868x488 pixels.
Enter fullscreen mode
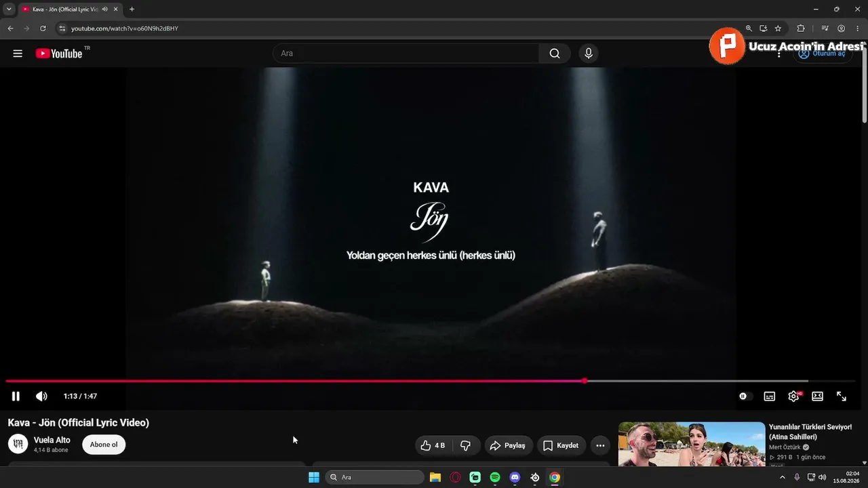point(842,396)
